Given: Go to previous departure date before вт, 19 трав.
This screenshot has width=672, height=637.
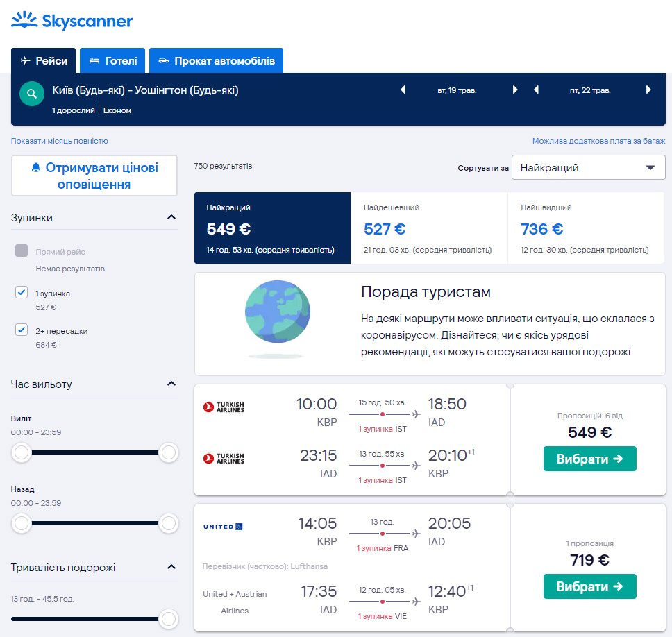Looking at the screenshot, I should click(x=403, y=90).
